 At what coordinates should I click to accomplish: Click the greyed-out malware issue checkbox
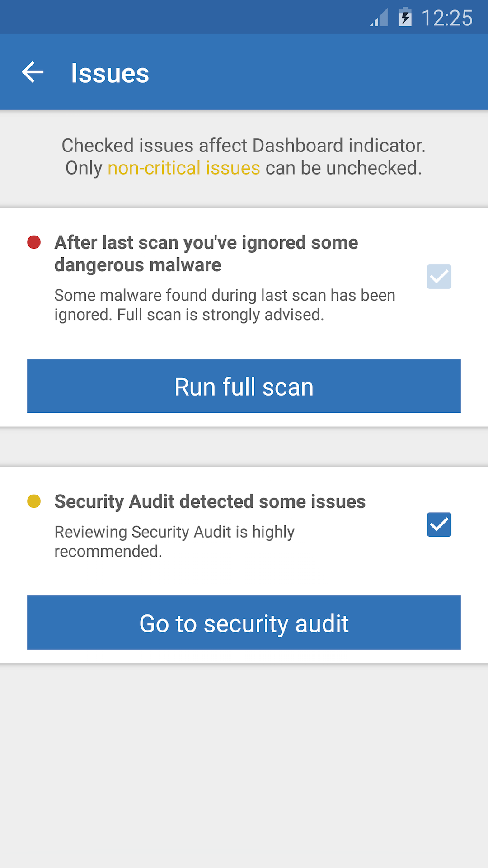coord(439,277)
